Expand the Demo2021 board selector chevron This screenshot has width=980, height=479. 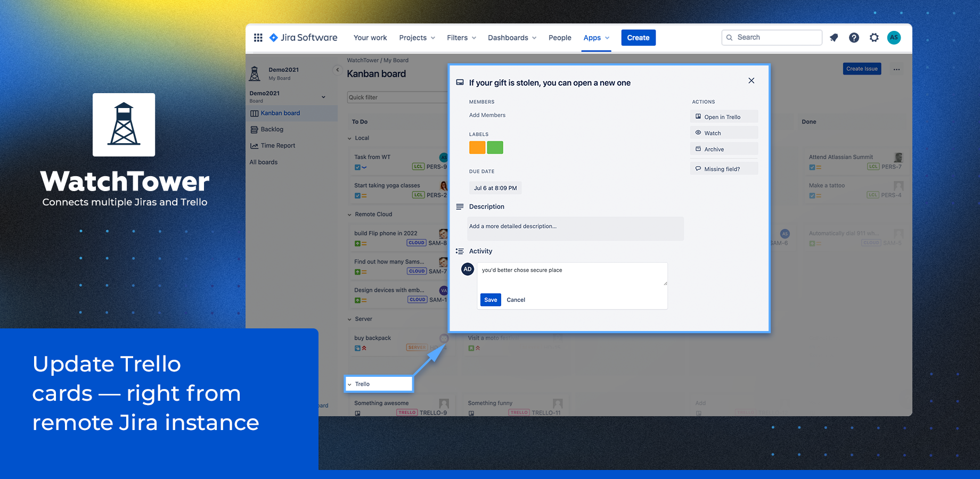point(323,97)
